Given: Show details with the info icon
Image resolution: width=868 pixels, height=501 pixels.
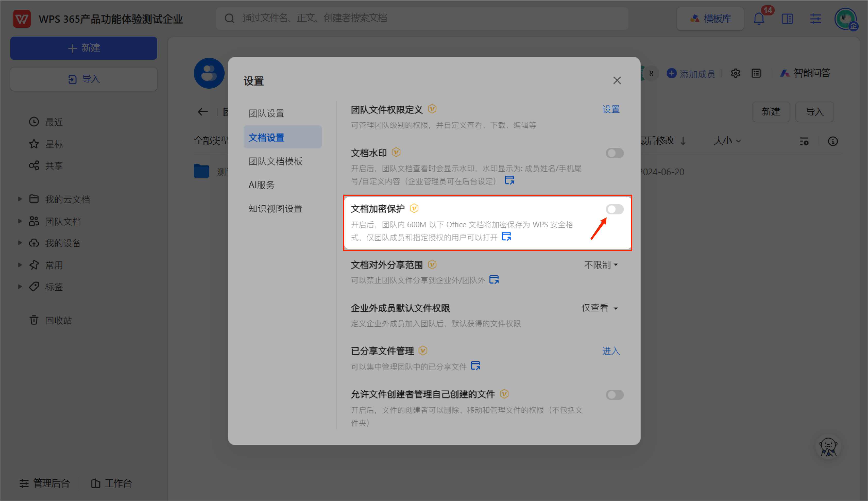Looking at the screenshot, I should coord(832,141).
